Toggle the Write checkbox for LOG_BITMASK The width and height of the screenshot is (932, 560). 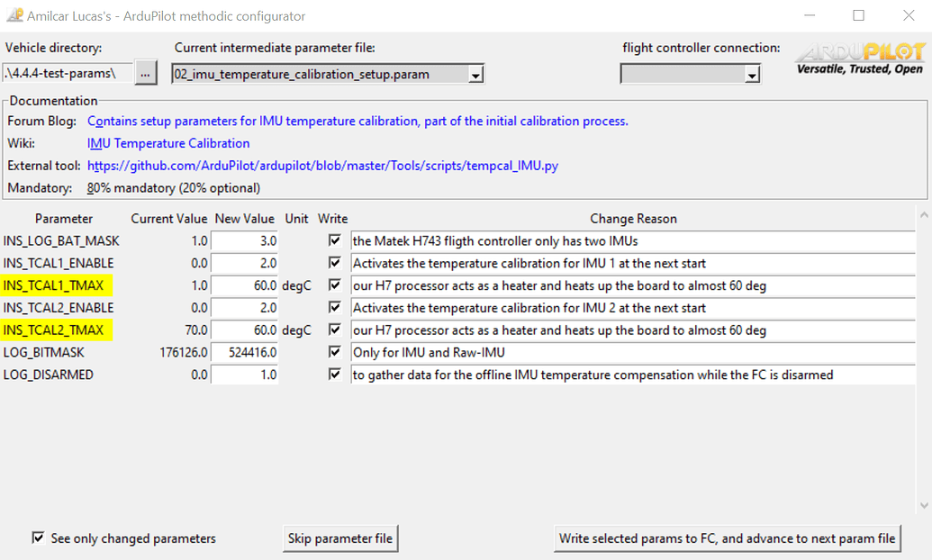click(x=334, y=352)
